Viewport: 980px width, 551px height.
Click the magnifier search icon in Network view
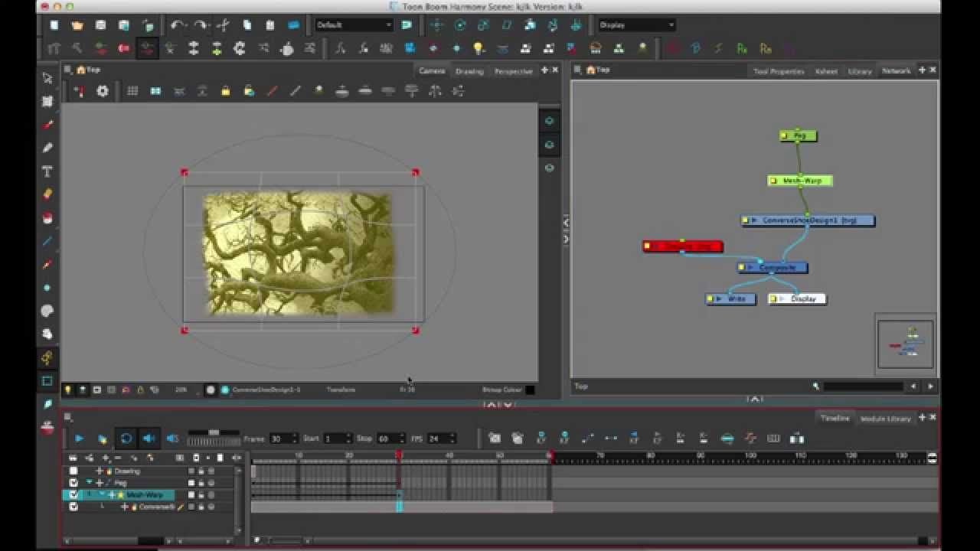click(x=816, y=386)
